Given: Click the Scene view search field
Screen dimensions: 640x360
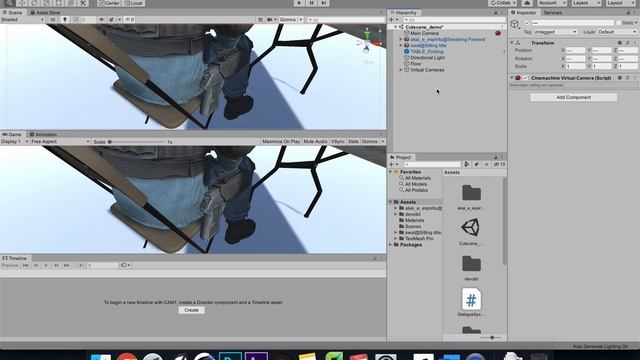Looking at the screenshot, I should point(345,20).
